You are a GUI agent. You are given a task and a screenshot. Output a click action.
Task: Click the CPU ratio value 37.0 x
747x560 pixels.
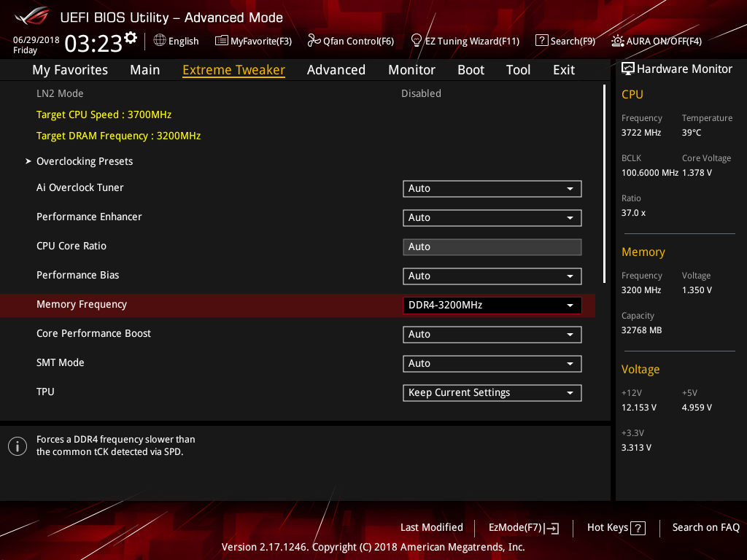(634, 212)
